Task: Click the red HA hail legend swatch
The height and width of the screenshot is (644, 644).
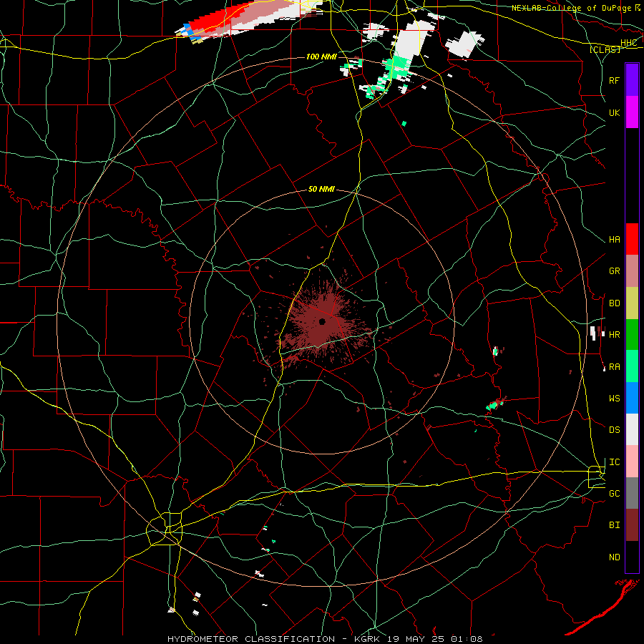Action: click(632, 239)
